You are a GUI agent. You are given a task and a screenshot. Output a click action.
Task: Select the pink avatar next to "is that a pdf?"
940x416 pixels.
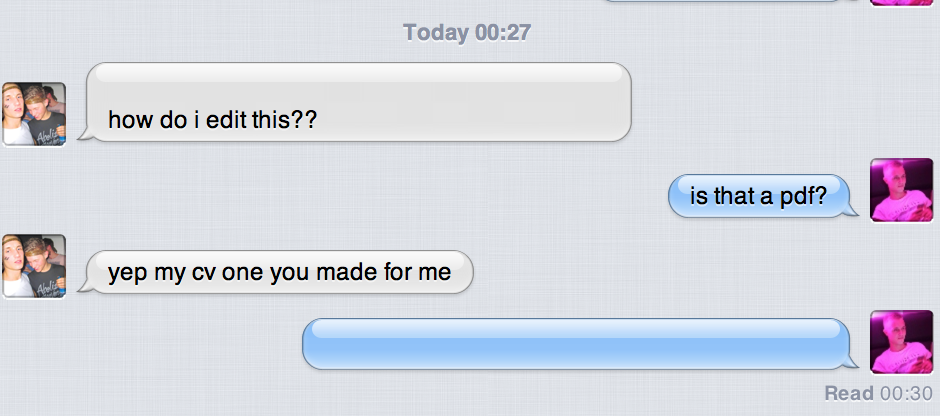coord(902,190)
